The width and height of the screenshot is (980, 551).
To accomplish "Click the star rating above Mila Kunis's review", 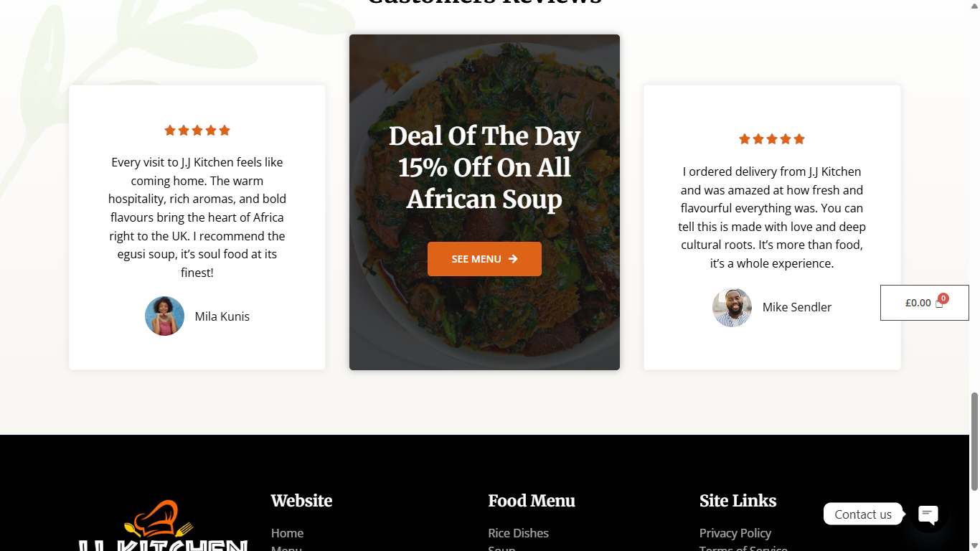I will [197, 131].
